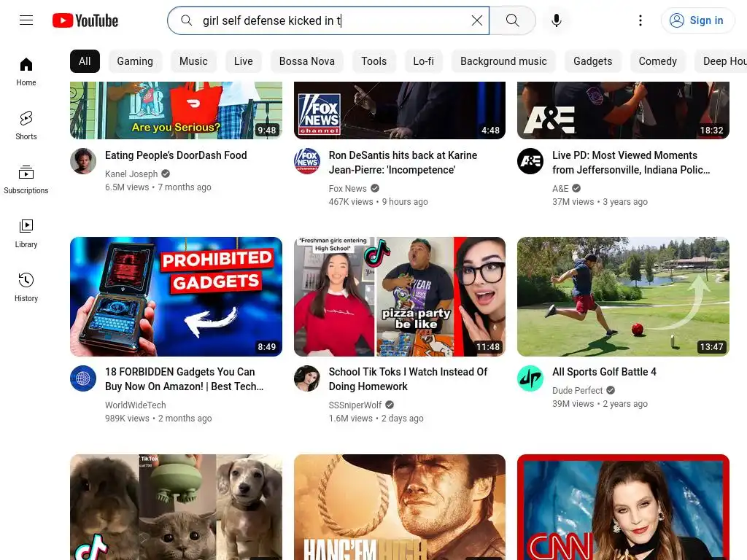The width and height of the screenshot is (747, 560).
Task: Click the Kanel Joseph channel name
Action: [131, 174]
